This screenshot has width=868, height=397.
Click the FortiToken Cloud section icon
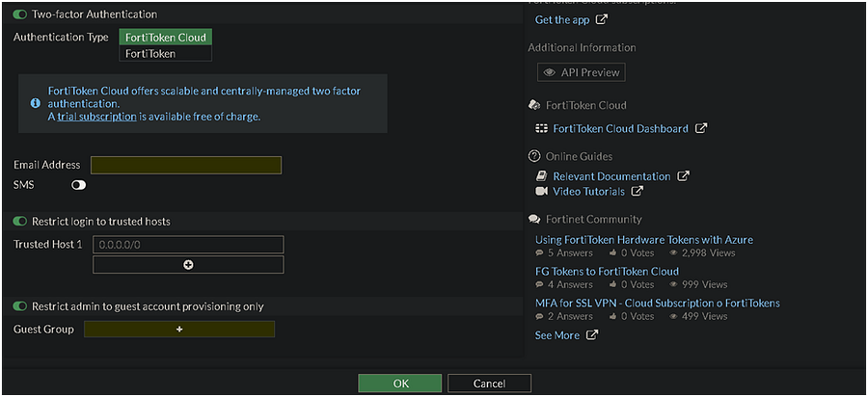point(534,105)
